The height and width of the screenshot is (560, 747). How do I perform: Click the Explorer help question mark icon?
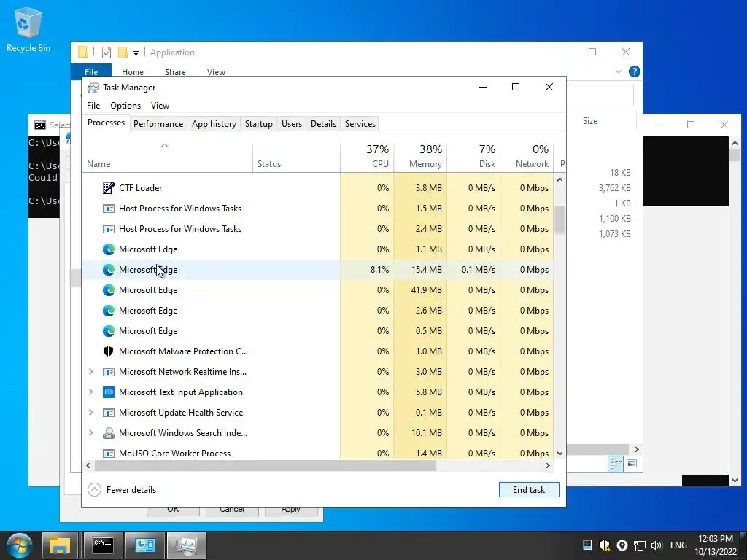coord(634,71)
